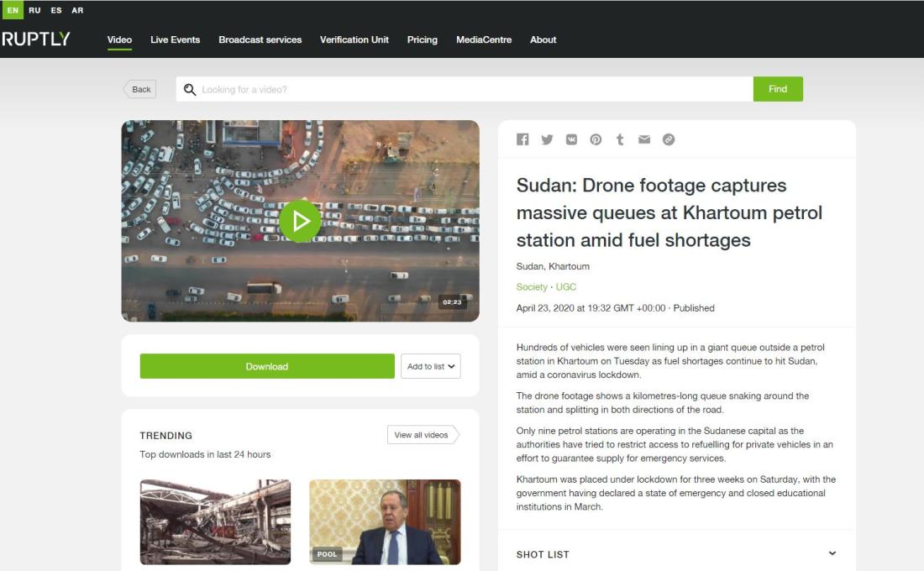Click the green Find button
This screenshot has width=924, height=571.
click(x=778, y=89)
